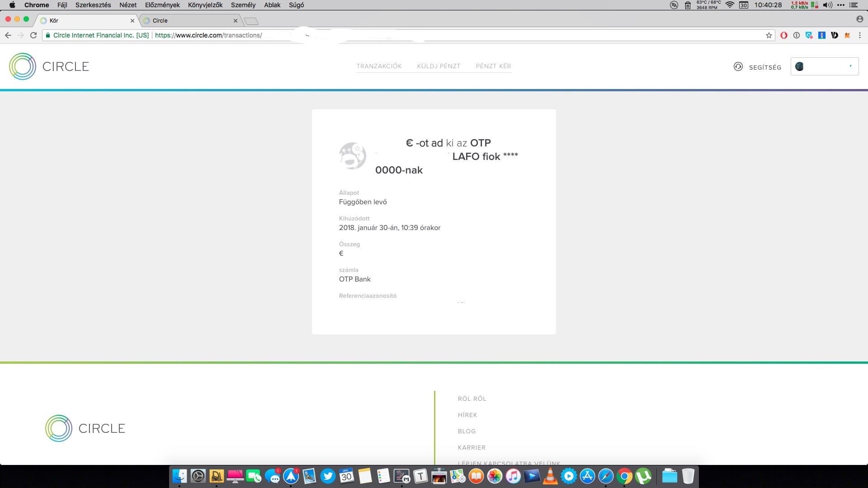The height and width of the screenshot is (488, 868).
Task: Click the red Opera-style extension icon
Action: click(784, 35)
